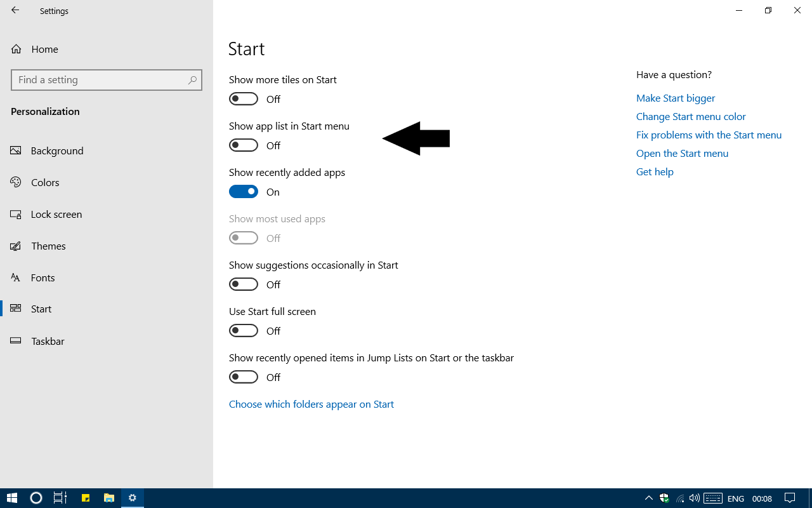Enable Show app list in Start menu

coord(244,145)
